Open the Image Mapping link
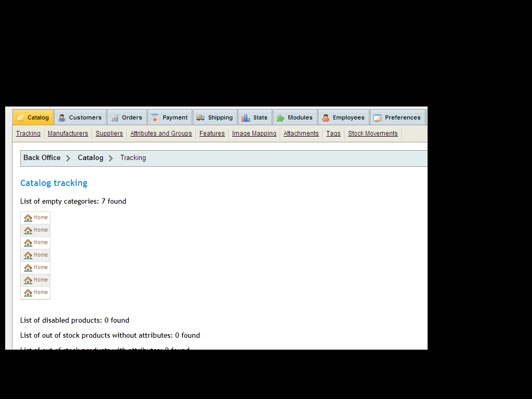This screenshot has width=532, height=399. [x=254, y=134]
